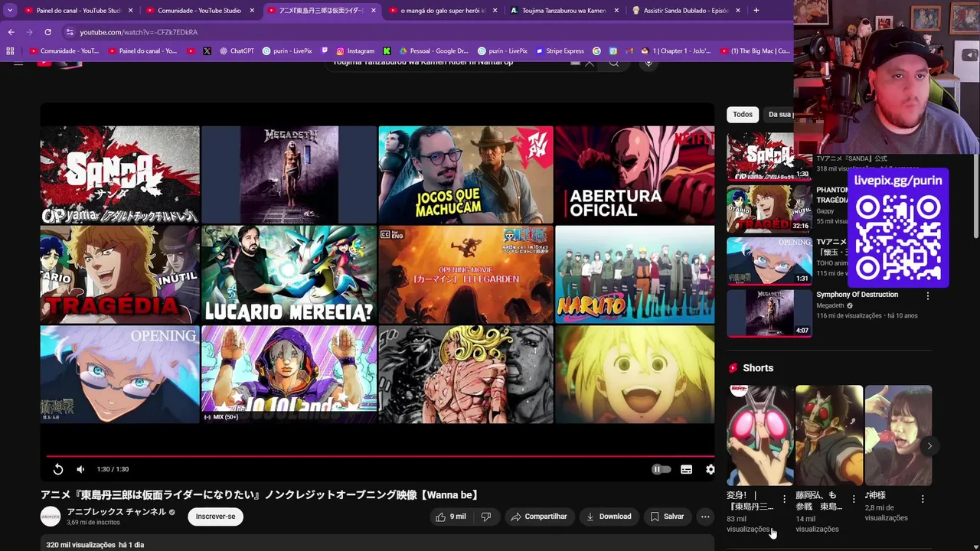The image size is (980, 551).
Task: Open the Instagram bookmark
Action: click(355, 51)
